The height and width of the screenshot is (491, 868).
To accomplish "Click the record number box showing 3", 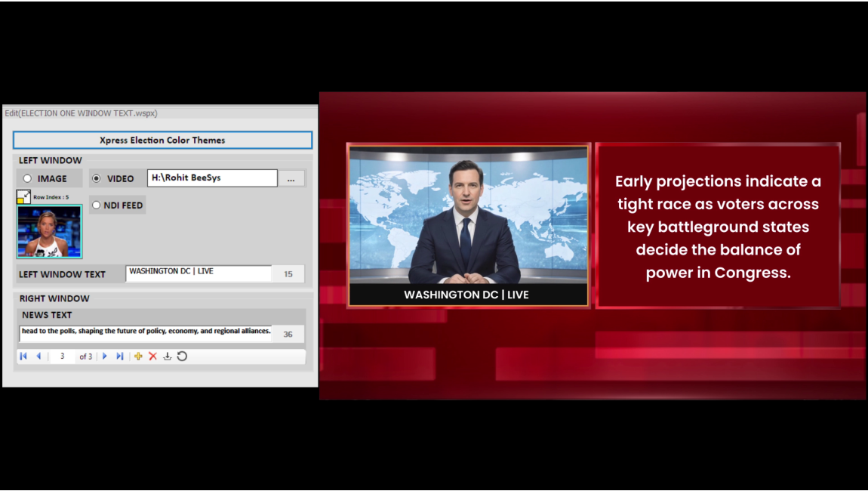I will click(x=62, y=357).
